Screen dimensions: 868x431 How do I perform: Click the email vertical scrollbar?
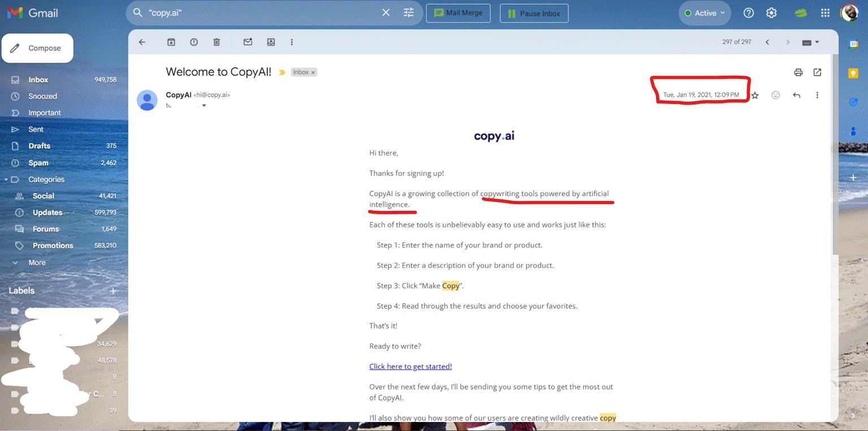(835, 154)
